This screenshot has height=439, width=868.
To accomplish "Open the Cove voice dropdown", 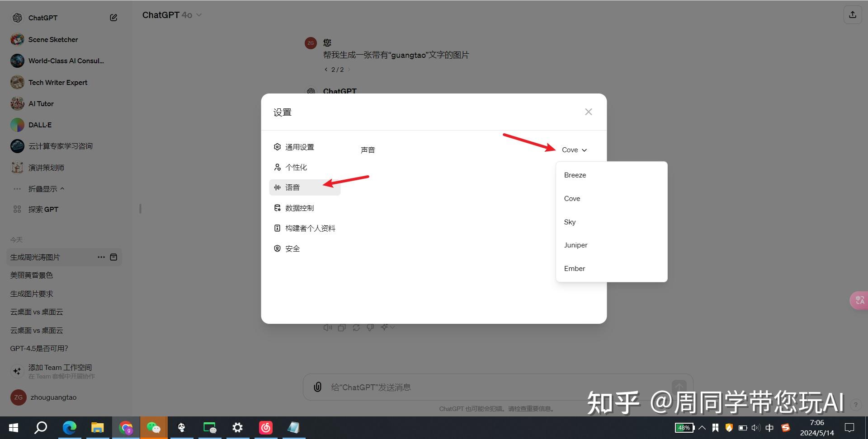I will (574, 149).
